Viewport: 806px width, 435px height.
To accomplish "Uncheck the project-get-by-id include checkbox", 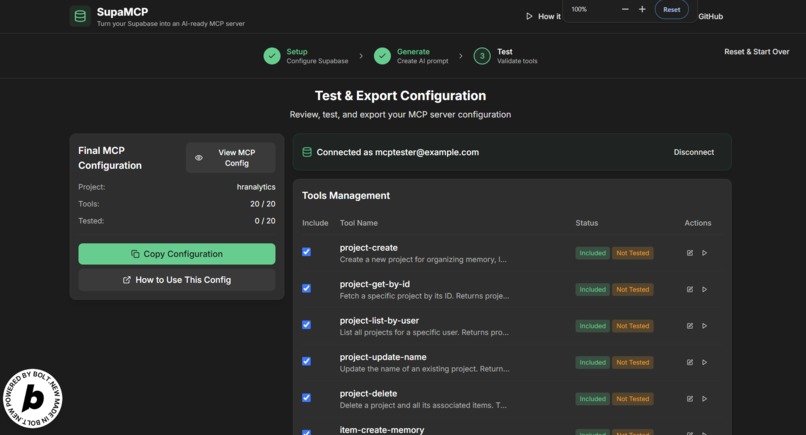I will [306, 288].
